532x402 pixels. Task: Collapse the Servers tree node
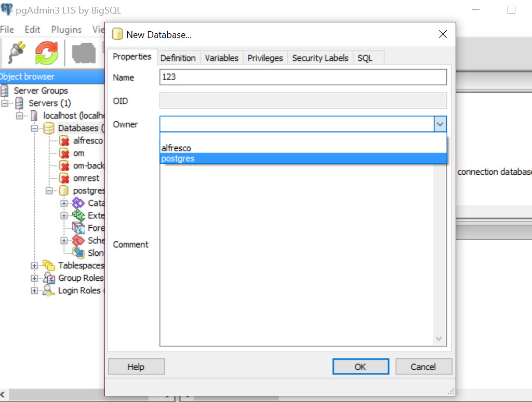click(5, 103)
